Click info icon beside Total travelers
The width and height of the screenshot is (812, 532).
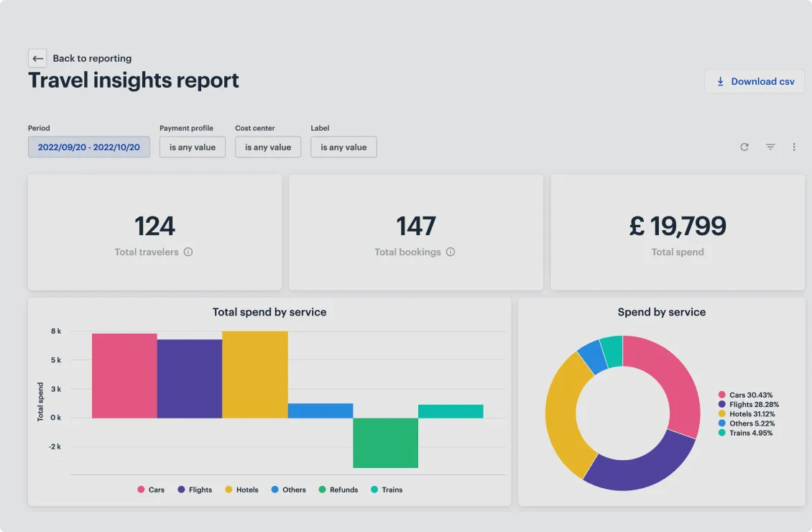pyautogui.click(x=188, y=252)
